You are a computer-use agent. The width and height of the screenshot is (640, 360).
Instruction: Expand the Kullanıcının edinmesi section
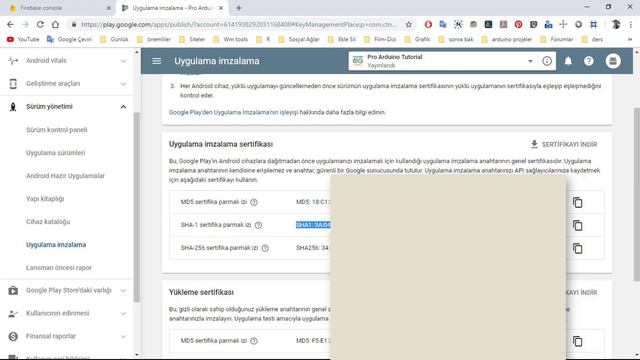(x=123, y=313)
